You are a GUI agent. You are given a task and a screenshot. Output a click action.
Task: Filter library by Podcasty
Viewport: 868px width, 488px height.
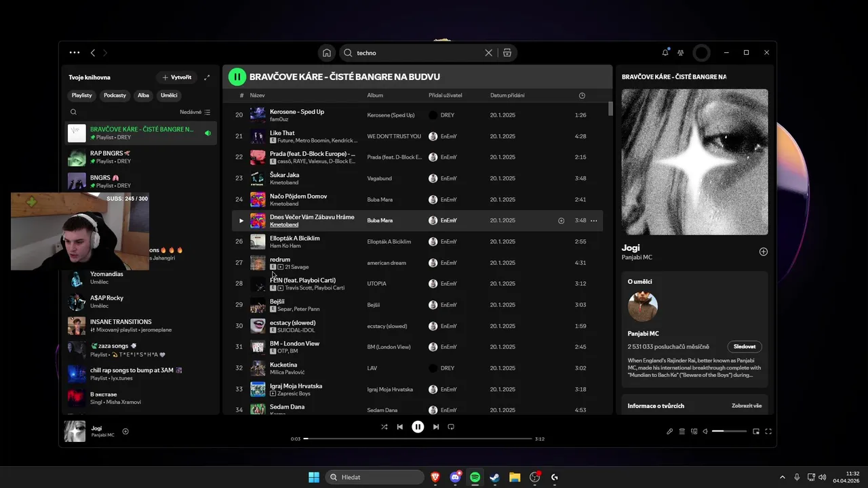point(115,96)
